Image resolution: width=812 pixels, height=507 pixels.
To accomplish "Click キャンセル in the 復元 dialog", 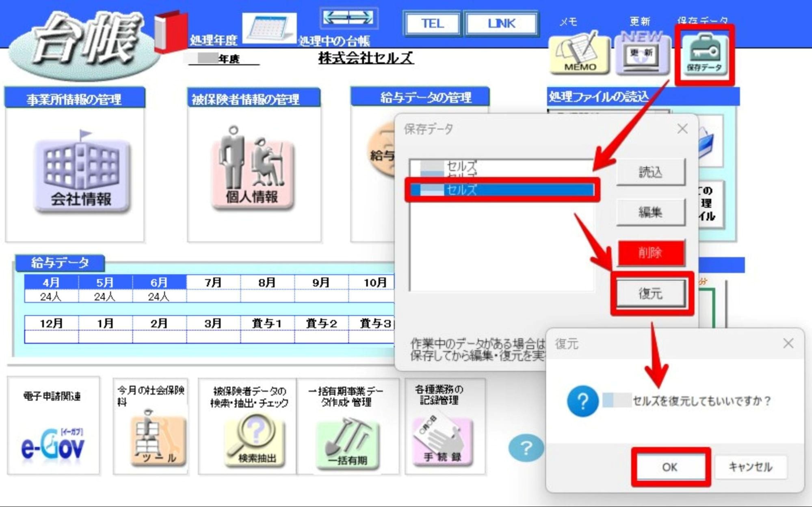I will [x=751, y=467].
